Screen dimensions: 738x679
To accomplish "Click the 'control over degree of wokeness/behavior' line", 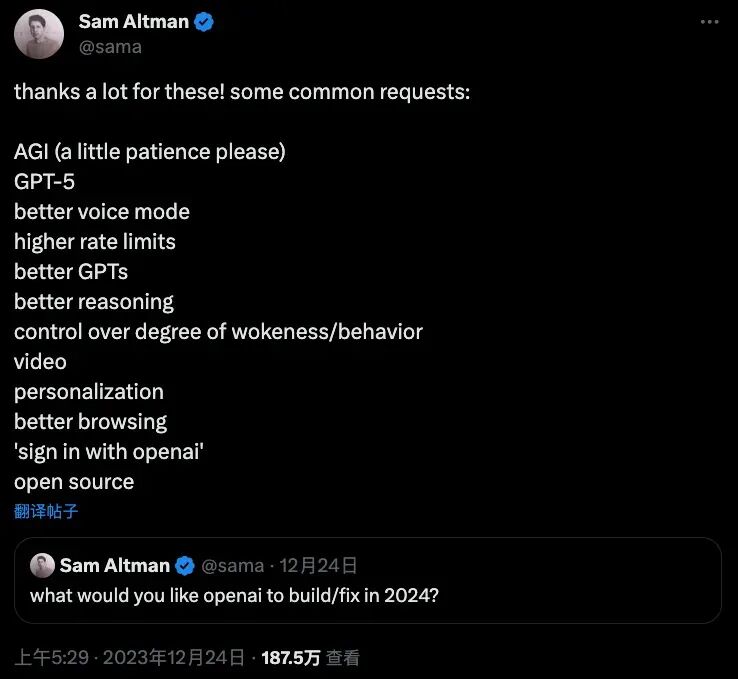I will (218, 332).
